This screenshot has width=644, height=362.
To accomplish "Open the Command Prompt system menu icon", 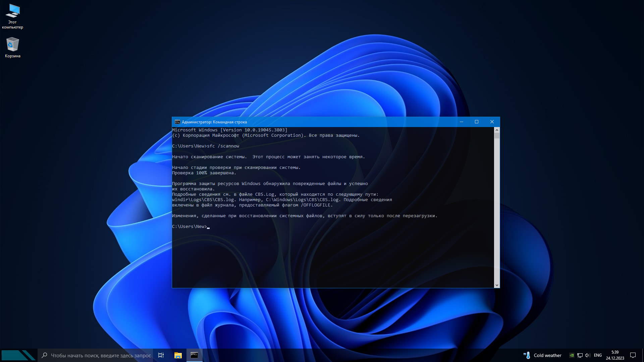I will point(177,122).
